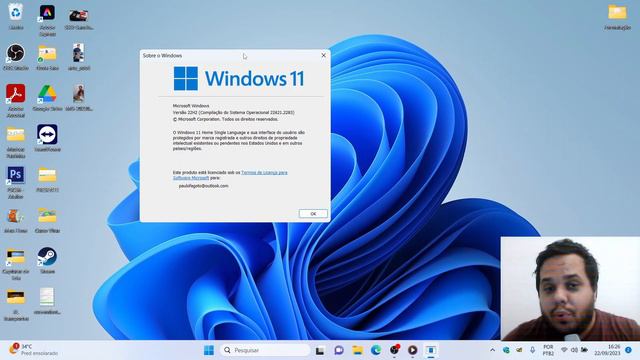Open Task View from the taskbar
The image size is (640, 360).
tap(320, 350)
